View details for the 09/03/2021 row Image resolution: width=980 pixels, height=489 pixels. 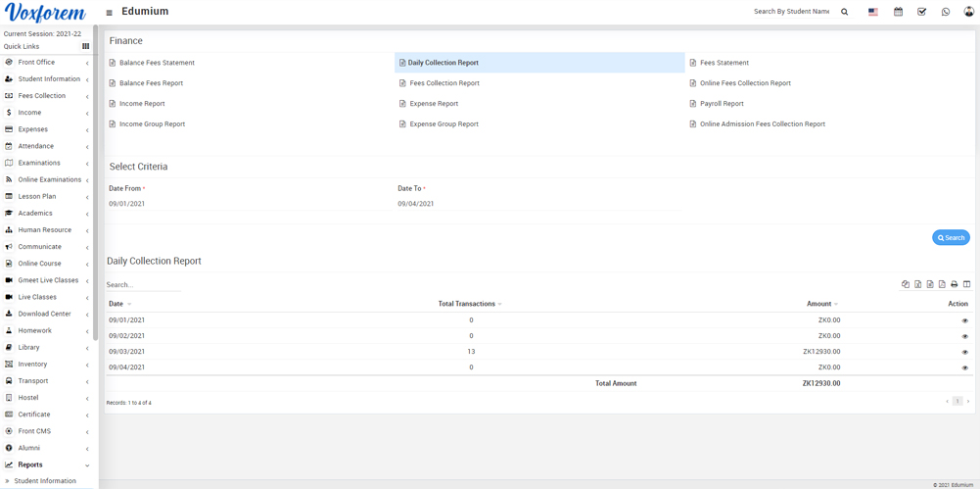pyautogui.click(x=964, y=352)
